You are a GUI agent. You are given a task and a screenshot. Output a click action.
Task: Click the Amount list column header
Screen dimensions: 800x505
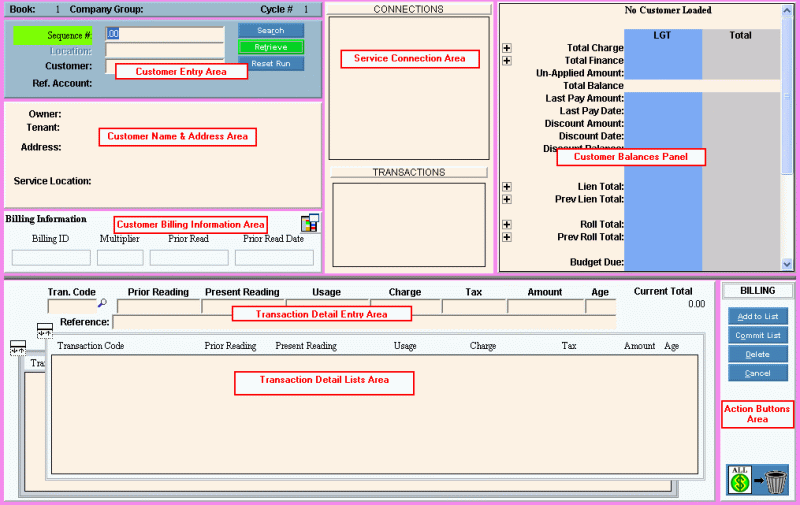639,346
